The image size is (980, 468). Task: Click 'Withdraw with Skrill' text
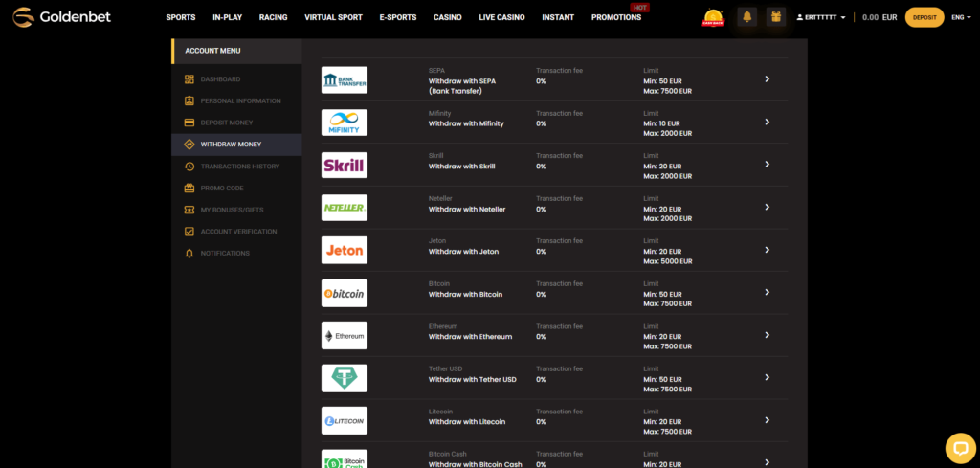click(462, 167)
